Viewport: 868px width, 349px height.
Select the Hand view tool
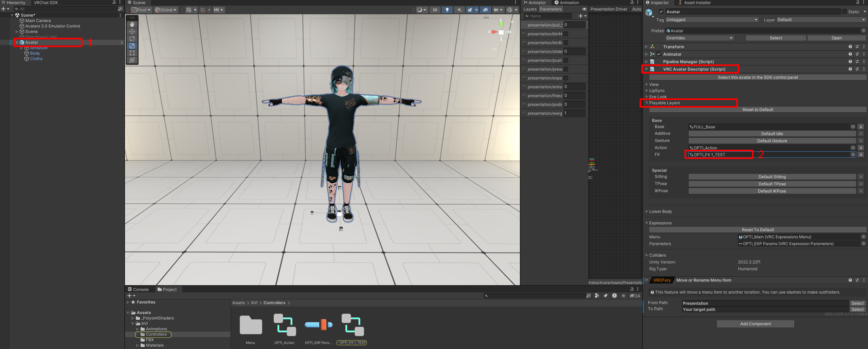pos(132,24)
